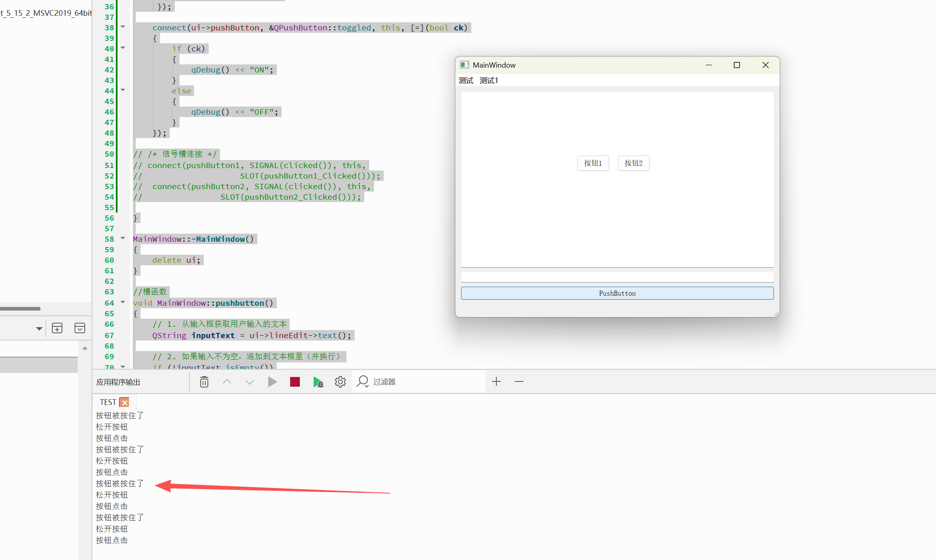Collapse code fold at line 38
The image size is (936, 560).
coord(123,27)
